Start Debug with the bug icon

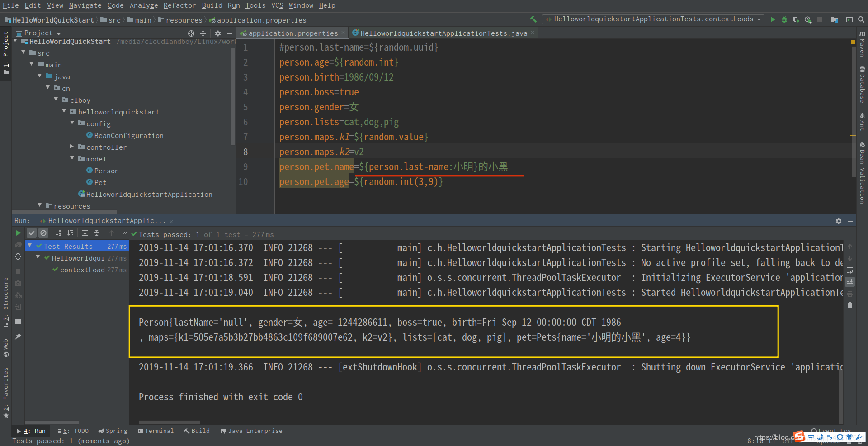point(784,19)
